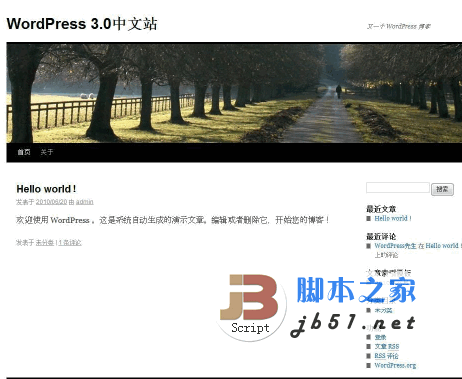Image resolution: width=462 pixels, height=379 pixels.
Task: Focus the sidebar search input field
Action: pyautogui.click(x=398, y=188)
